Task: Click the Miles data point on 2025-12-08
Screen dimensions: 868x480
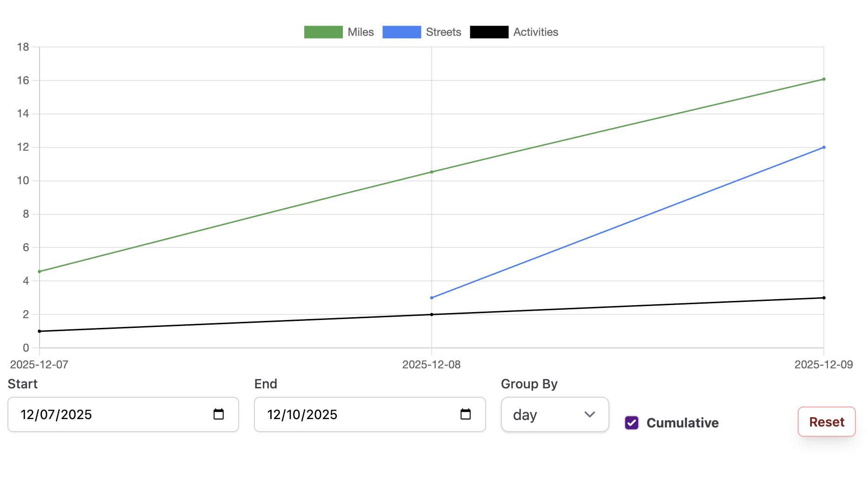Action: tap(432, 172)
